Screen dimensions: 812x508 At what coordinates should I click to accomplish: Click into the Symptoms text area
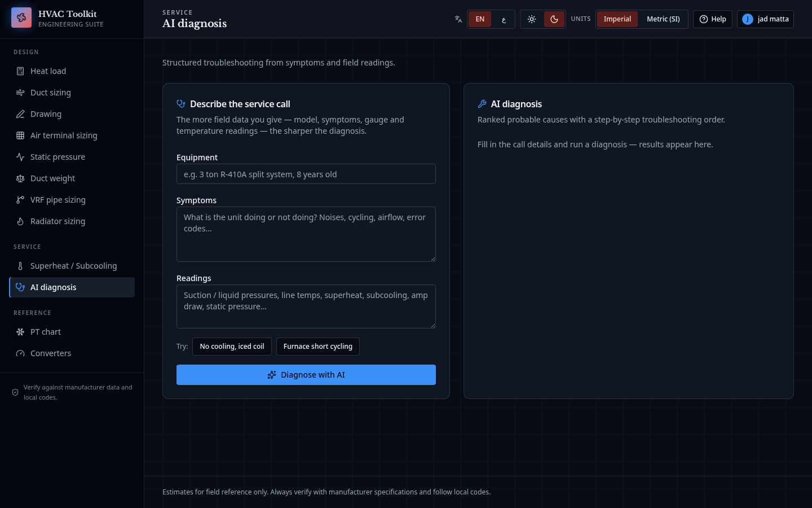pos(306,234)
